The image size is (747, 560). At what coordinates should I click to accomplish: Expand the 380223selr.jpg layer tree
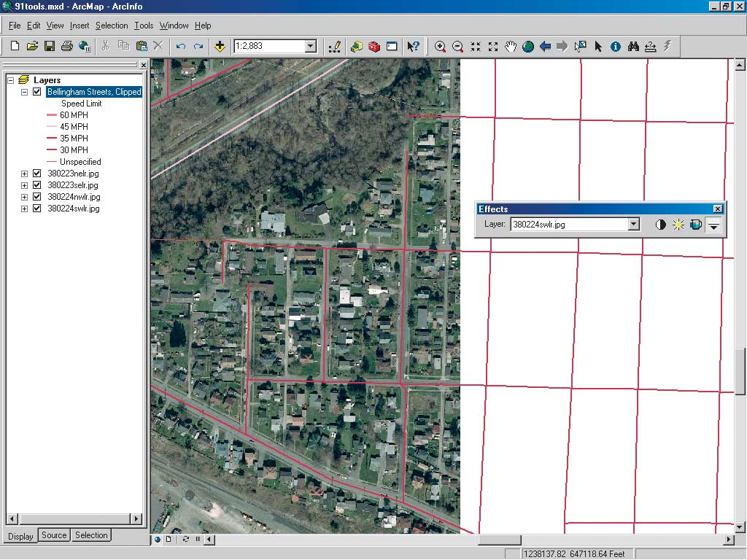click(24, 185)
